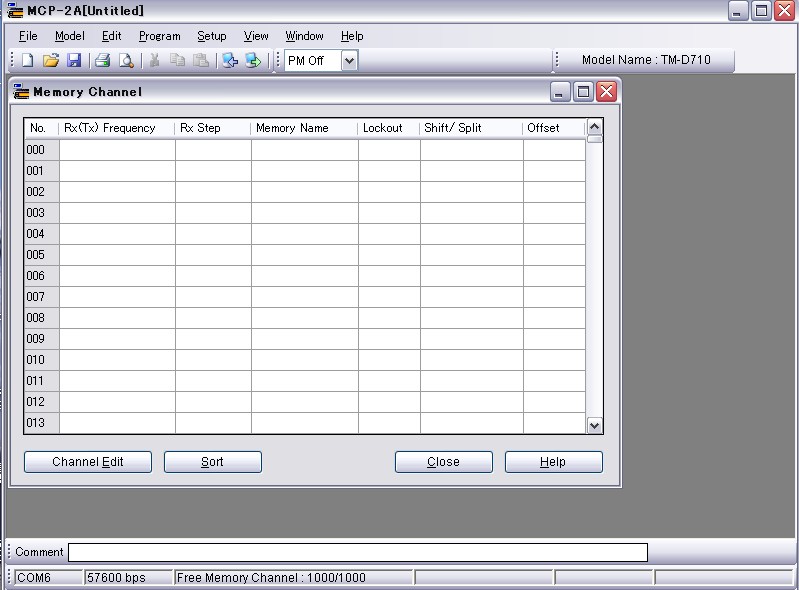Click the Copy toolbar icon
799x590 pixels.
click(x=177, y=61)
